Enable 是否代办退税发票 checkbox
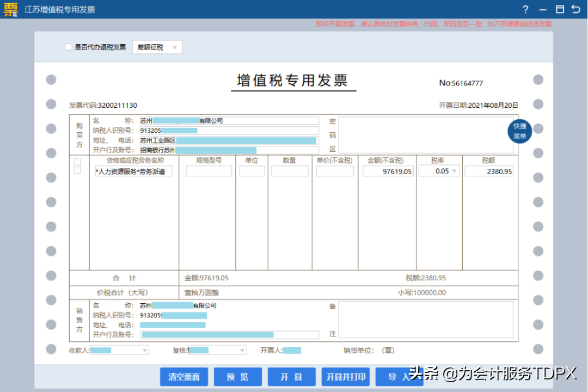Image resolution: width=588 pixels, height=392 pixels. point(69,47)
